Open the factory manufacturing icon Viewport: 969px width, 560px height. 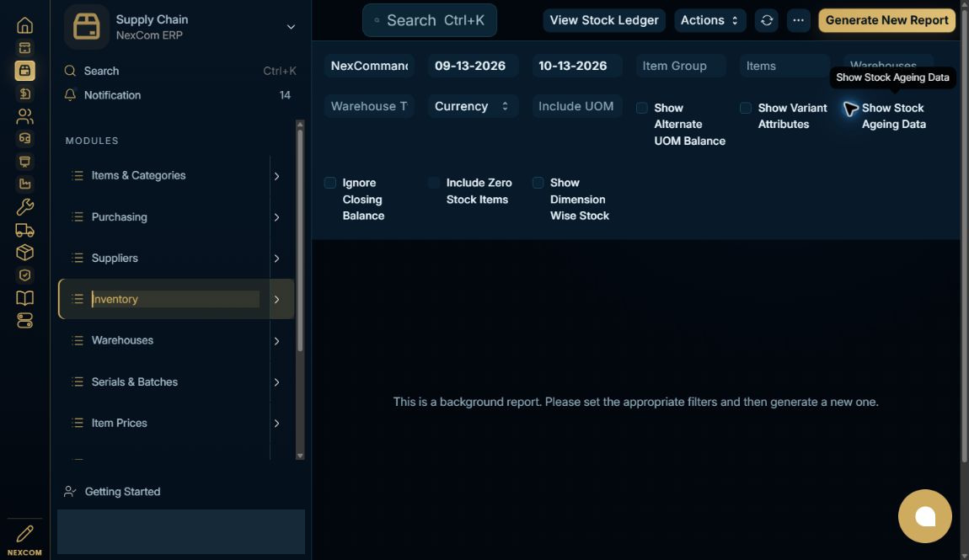24,184
